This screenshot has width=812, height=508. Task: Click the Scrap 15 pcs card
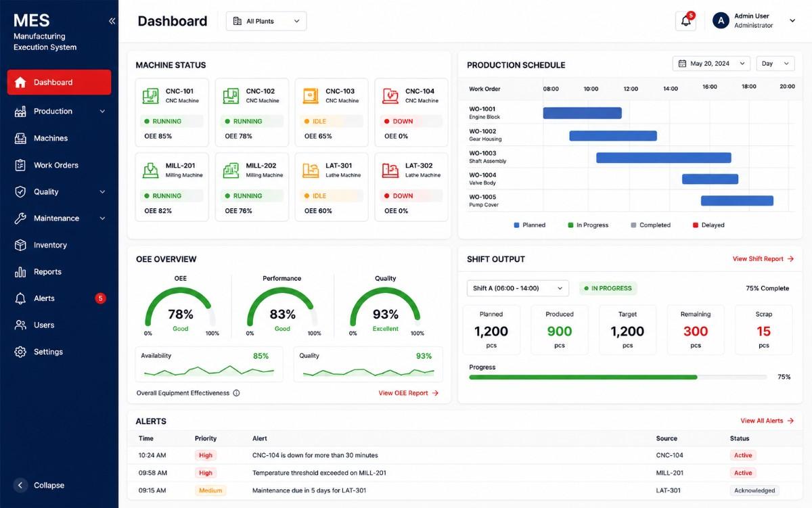click(x=763, y=330)
